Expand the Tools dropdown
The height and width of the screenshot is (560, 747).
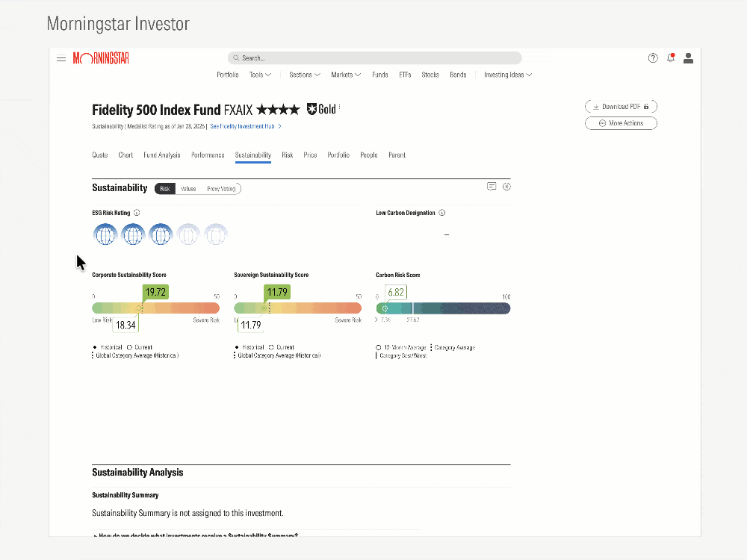[x=260, y=75]
